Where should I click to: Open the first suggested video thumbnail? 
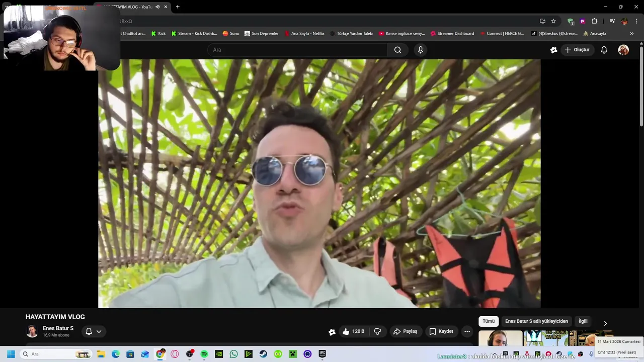pos(500,338)
